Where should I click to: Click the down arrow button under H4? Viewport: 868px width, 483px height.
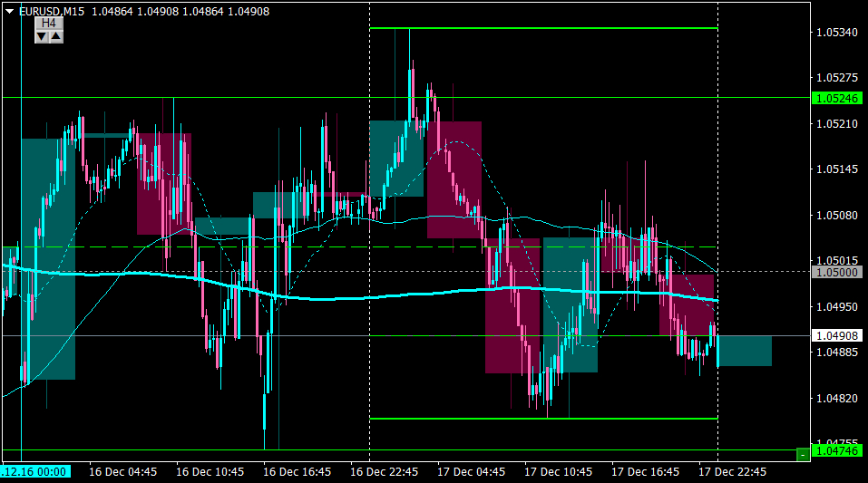42,36
